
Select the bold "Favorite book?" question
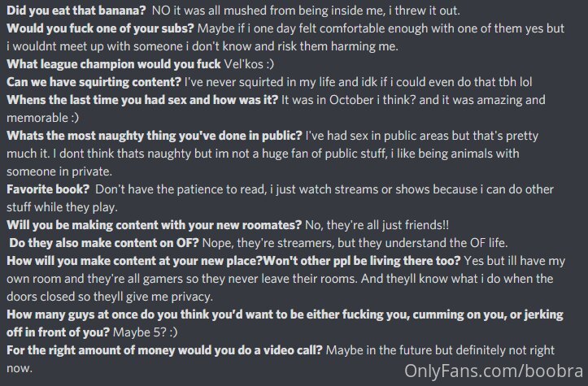[48, 189]
